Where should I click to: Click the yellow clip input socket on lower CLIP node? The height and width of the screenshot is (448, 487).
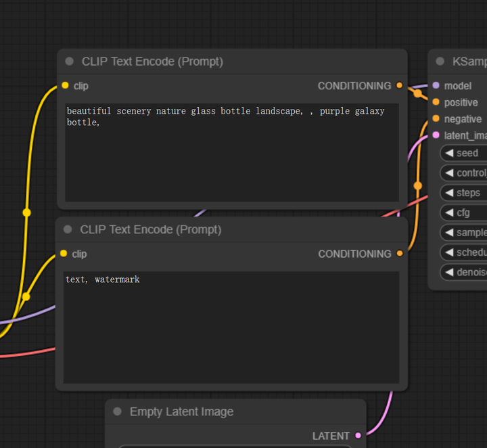tap(64, 254)
